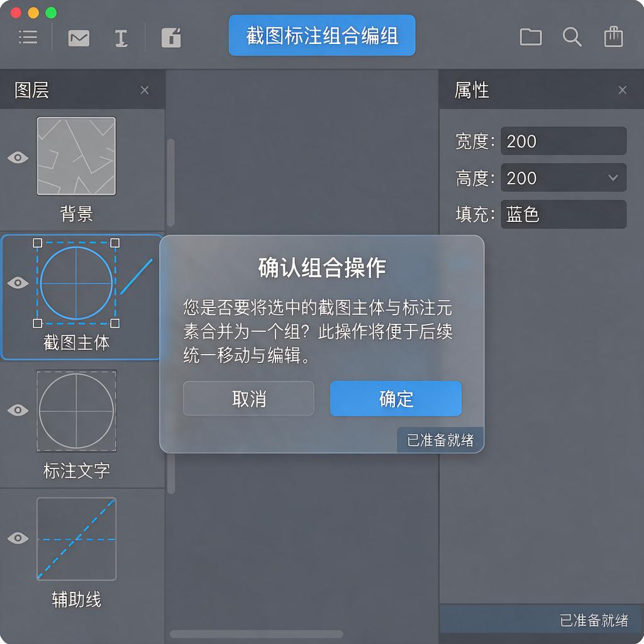Click the 截图主体 layer label
Viewport: 644px width, 644px height.
pyautogui.click(x=76, y=343)
